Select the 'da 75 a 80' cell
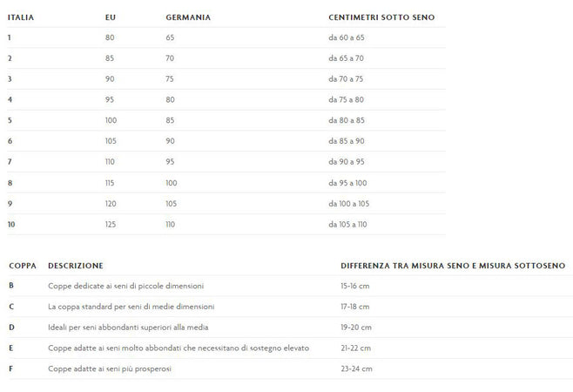Image resolution: width=573 pixels, height=392 pixels. tap(346, 99)
